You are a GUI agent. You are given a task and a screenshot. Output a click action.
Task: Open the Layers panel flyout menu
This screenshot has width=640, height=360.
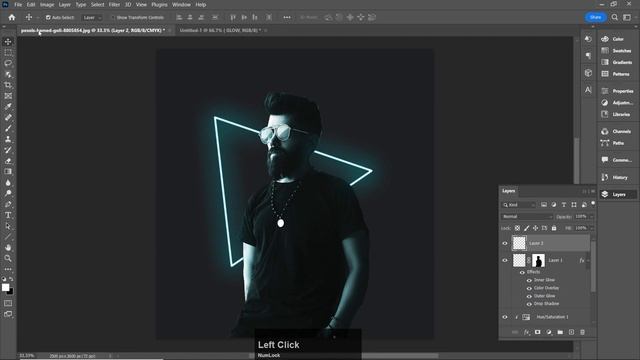593,191
